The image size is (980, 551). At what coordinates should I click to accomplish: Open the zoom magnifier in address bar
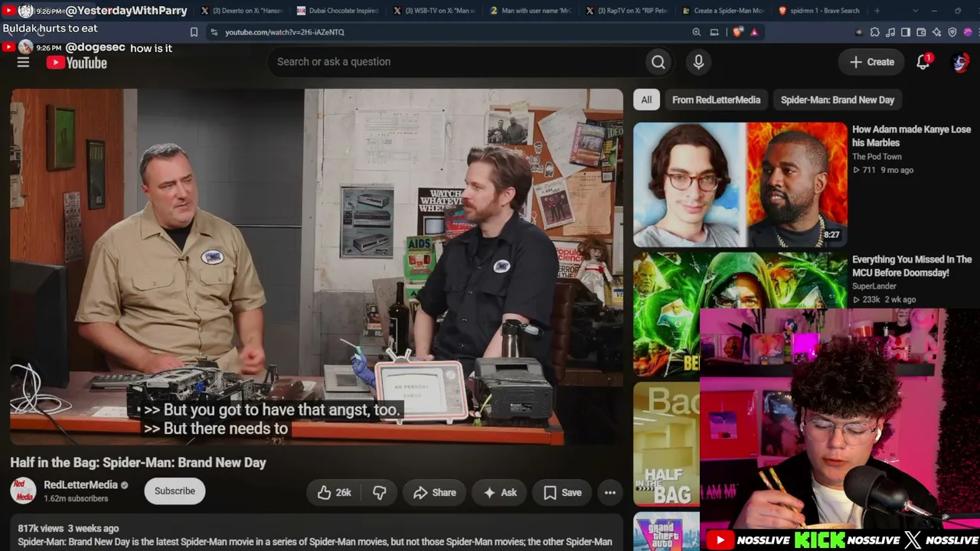tap(696, 32)
